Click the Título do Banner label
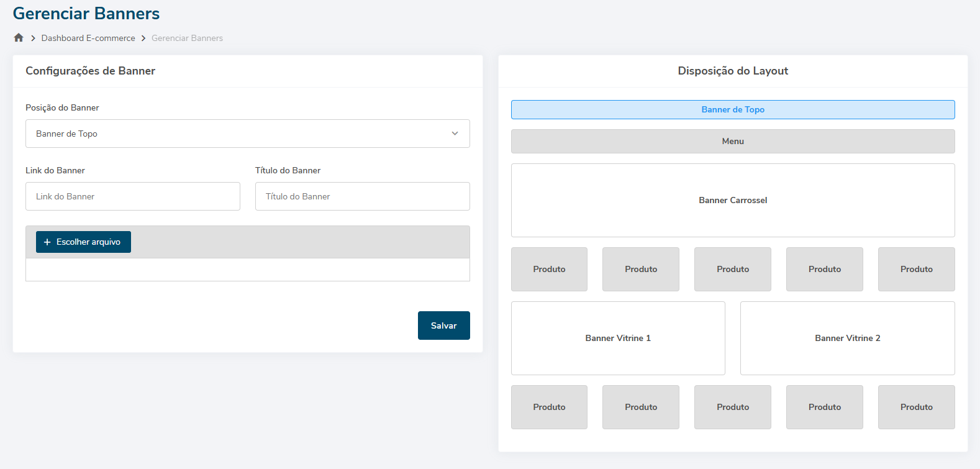This screenshot has width=980, height=469. (x=288, y=170)
